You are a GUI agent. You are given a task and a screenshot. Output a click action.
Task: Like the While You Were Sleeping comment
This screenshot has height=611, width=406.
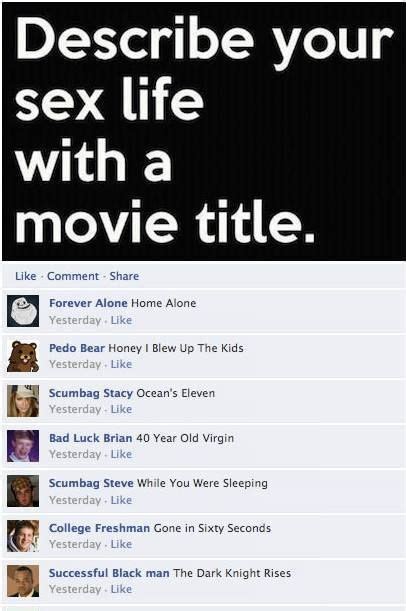(121, 500)
